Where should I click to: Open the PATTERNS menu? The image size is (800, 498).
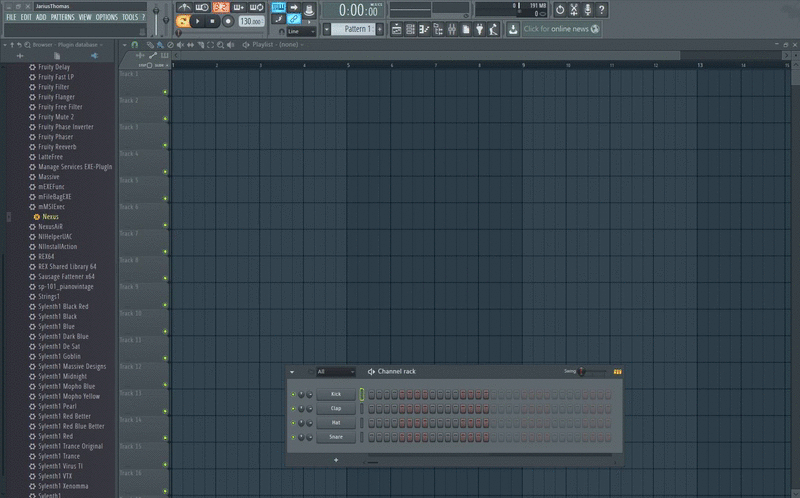point(63,17)
